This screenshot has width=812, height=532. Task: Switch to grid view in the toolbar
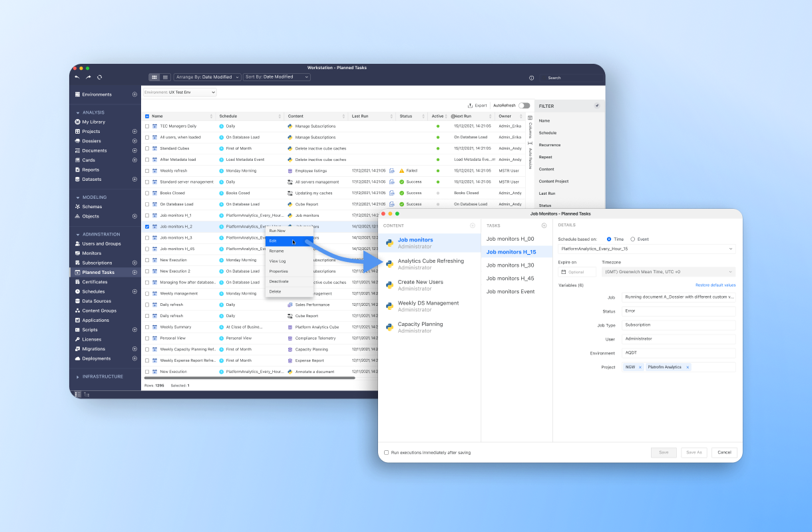click(154, 77)
